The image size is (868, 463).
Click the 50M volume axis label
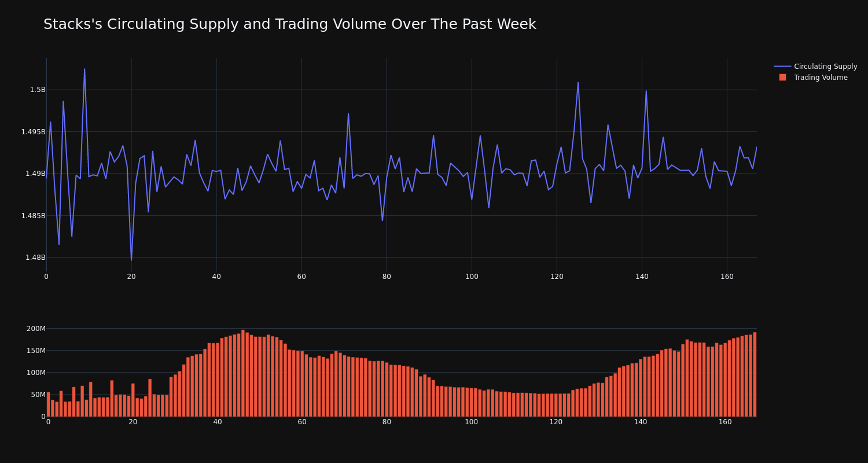point(38,395)
